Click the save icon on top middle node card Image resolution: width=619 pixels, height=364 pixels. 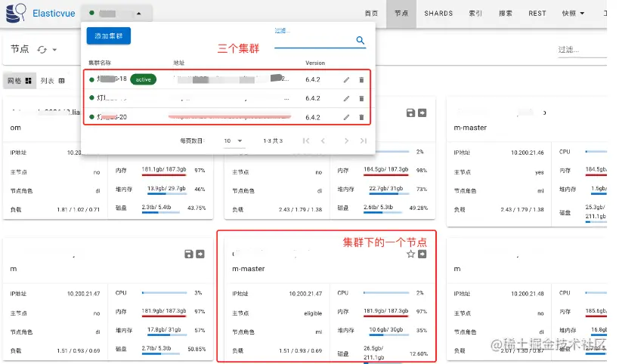pyautogui.click(x=410, y=113)
